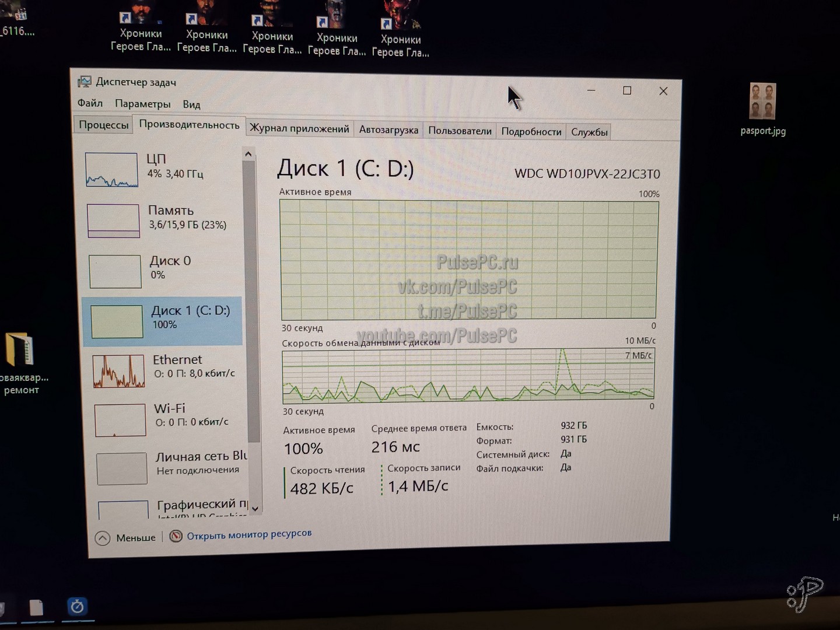Click Открыть монитор ресурсов link
The image size is (840, 630).
(249, 534)
